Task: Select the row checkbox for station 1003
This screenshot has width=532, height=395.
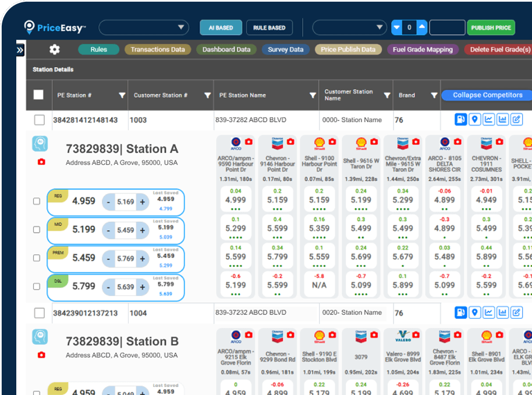Action: click(40, 120)
